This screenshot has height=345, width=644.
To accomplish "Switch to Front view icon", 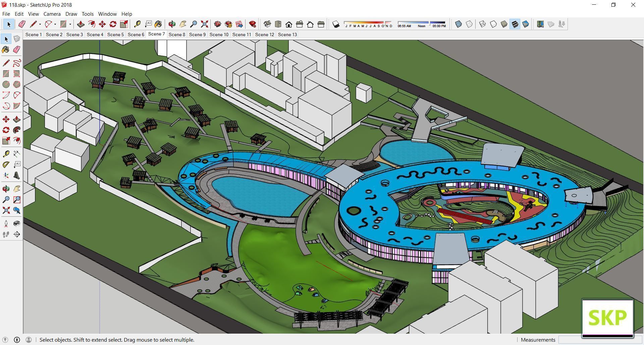I will coord(289,24).
